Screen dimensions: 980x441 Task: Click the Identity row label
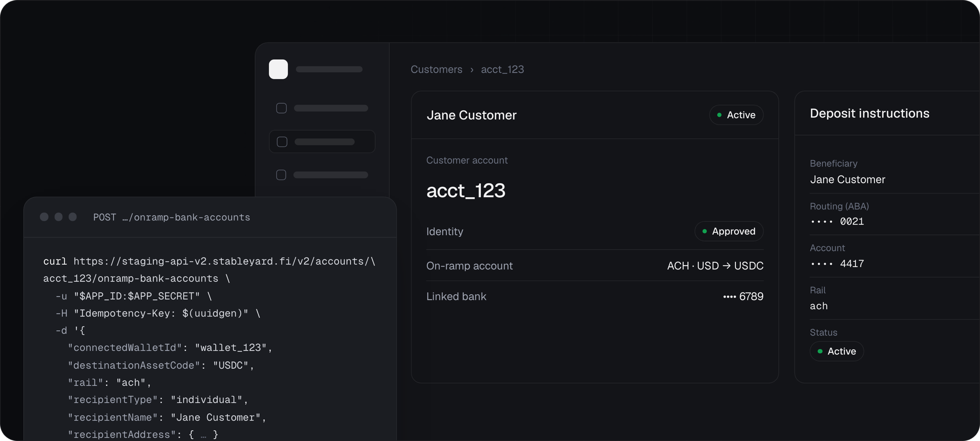pyautogui.click(x=445, y=232)
